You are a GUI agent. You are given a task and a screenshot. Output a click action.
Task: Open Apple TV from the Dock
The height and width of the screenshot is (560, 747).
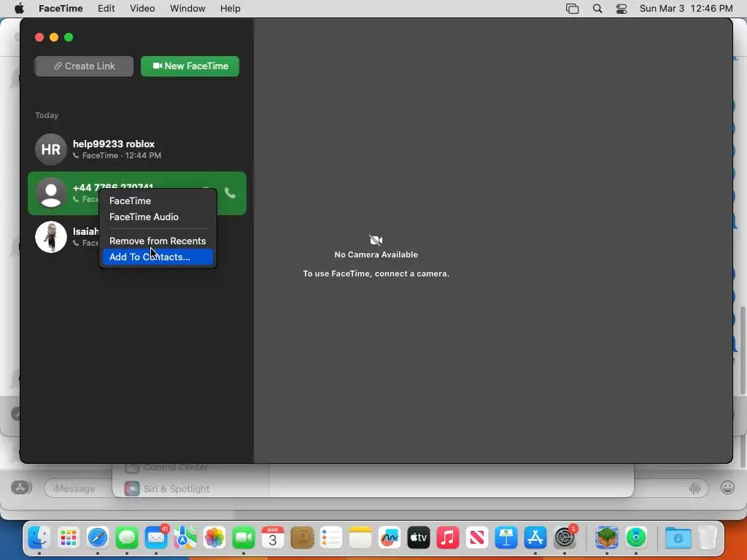point(419,538)
